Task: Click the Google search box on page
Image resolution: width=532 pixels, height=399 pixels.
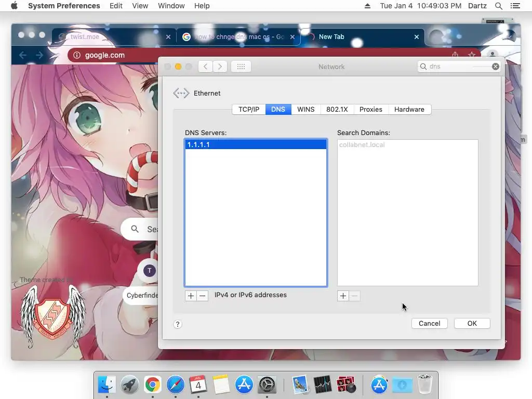Action: pos(140,229)
